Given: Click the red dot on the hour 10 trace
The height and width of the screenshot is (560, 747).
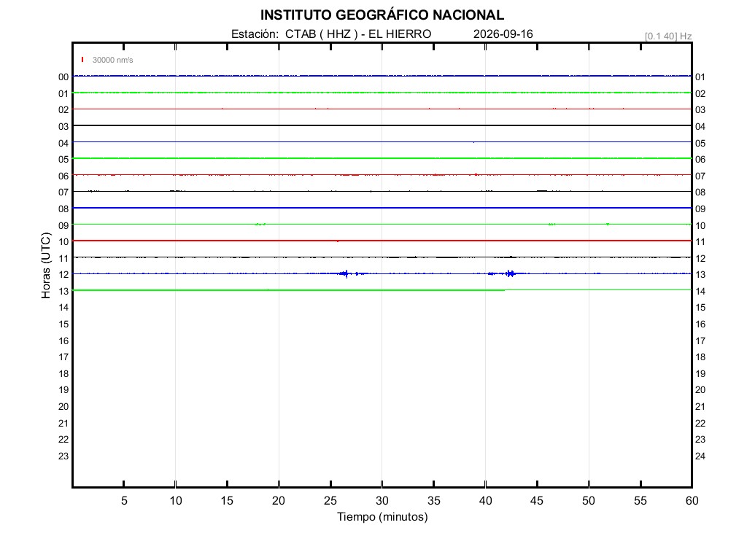Looking at the screenshot, I should click(338, 241).
